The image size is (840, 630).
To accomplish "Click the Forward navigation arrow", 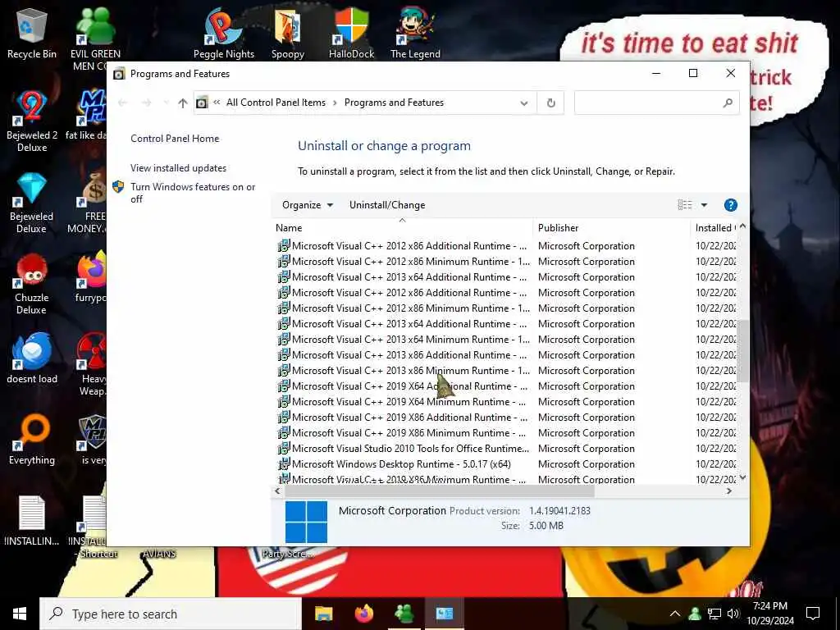I will (x=146, y=103).
